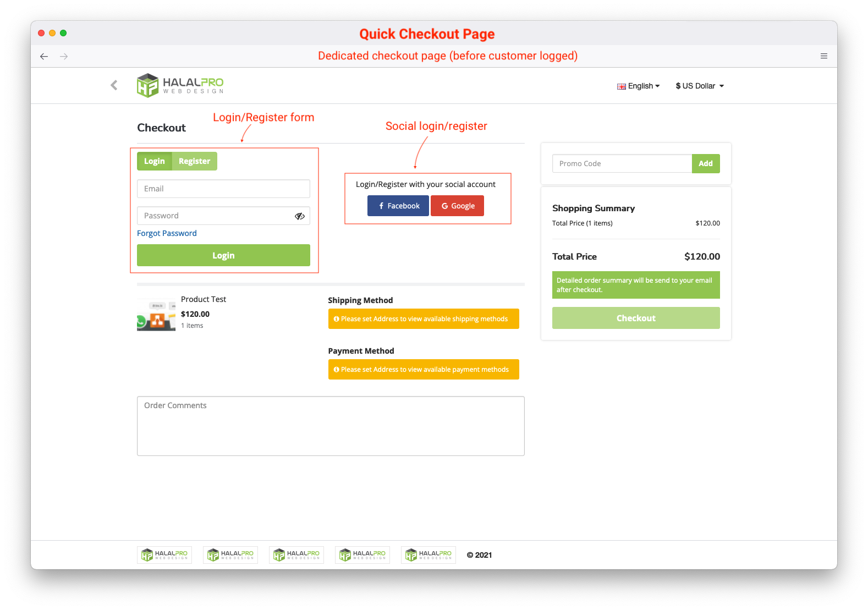Click the Product Test thumbnail image

[156, 315]
